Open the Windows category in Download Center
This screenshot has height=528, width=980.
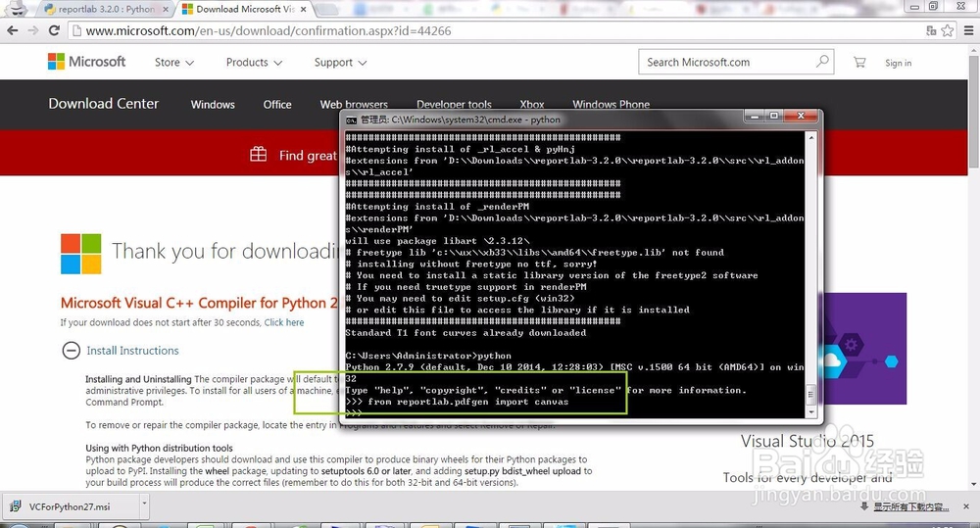click(213, 105)
